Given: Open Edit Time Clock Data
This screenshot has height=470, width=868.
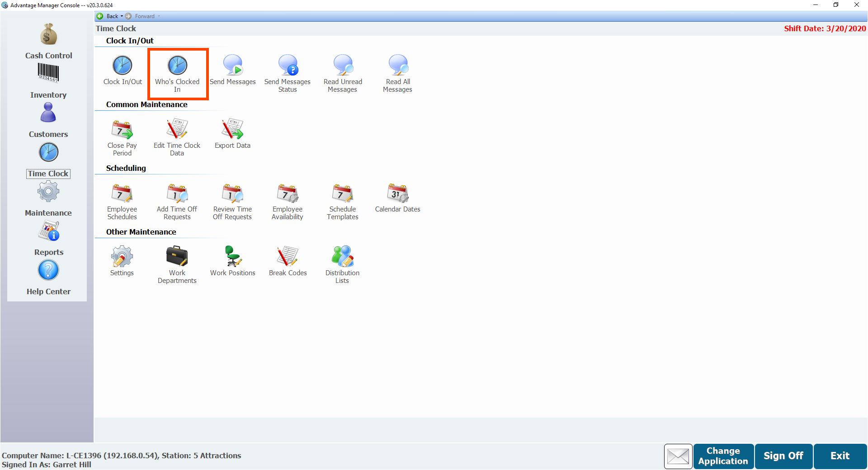Looking at the screenshot, I should pos(177,130).
